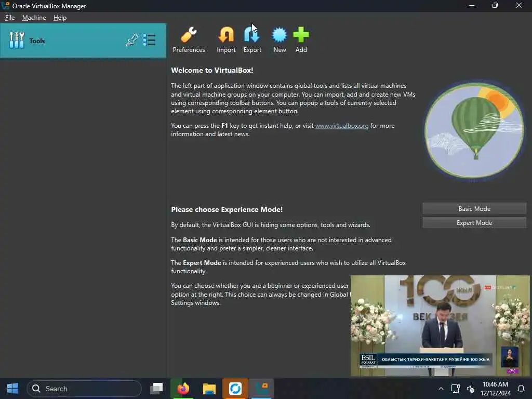Click the pin icon next to Tools
532x399 pixels.
click(132, 41)
